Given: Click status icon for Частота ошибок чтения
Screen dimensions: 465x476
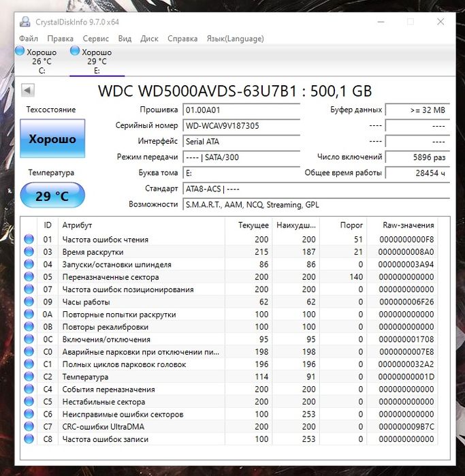Looking at the screenshot, I should (29, 240).
